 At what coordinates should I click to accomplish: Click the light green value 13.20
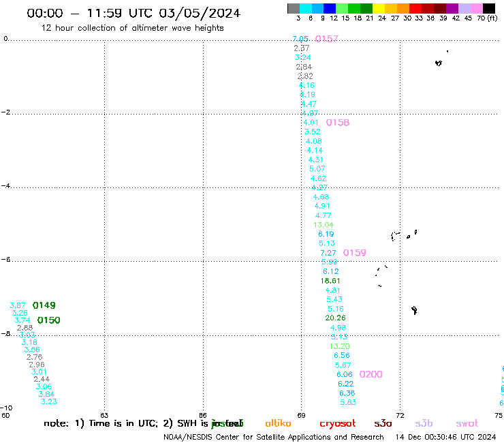click(x=339, y=346)
